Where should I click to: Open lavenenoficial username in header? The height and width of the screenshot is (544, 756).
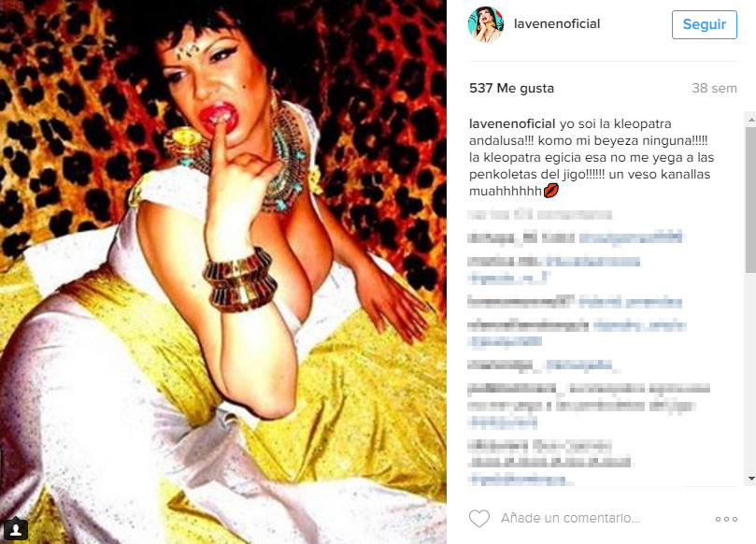(x=557, y=23)
